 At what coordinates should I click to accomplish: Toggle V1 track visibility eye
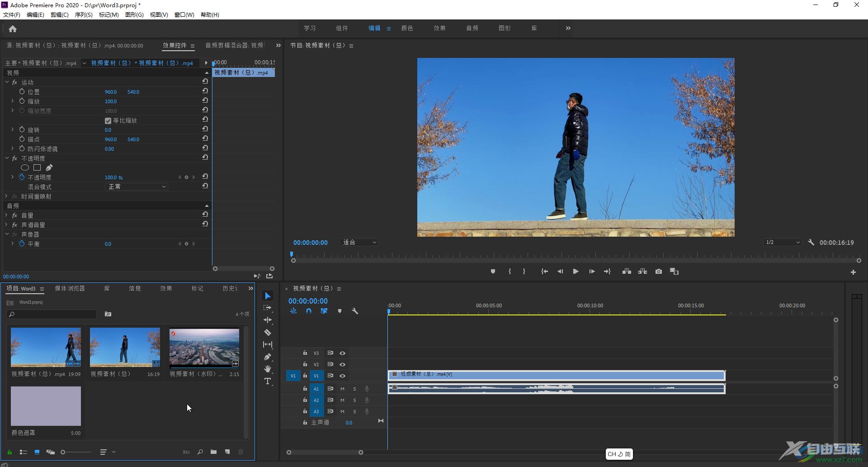pyautogui.click(x=342, y=376)
